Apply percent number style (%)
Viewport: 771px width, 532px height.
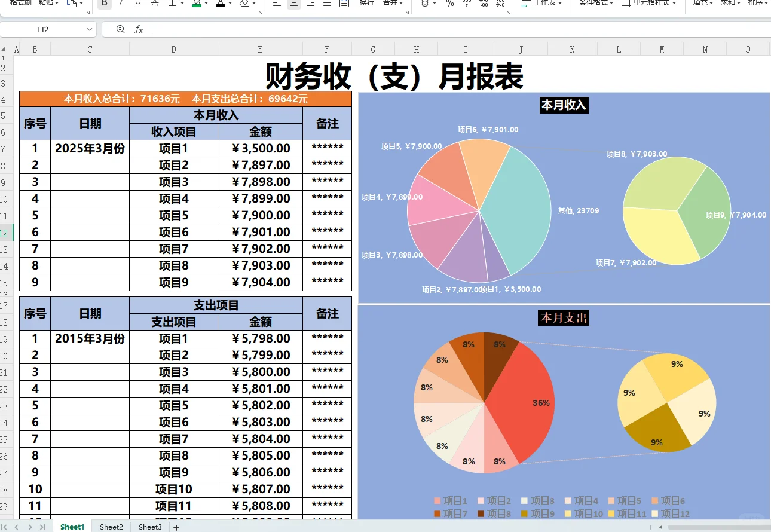pyautogui.click(x=448, y=3)
